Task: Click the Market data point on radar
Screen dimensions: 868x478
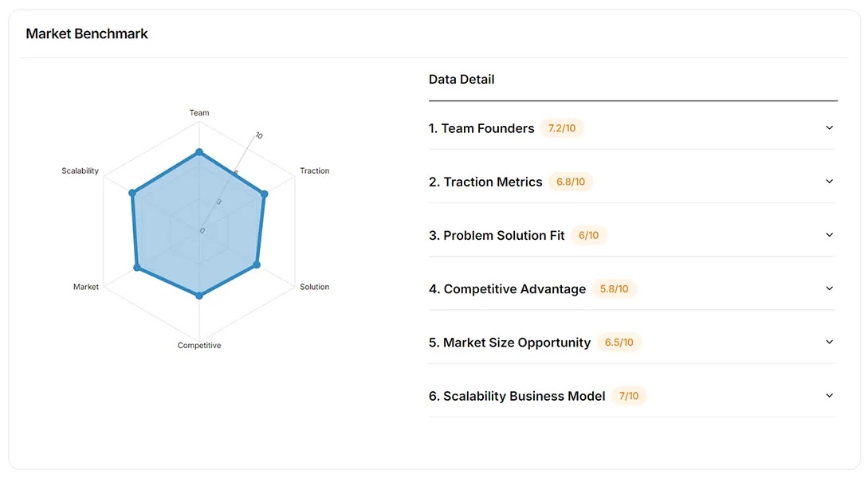Action: tap(137, 268)
